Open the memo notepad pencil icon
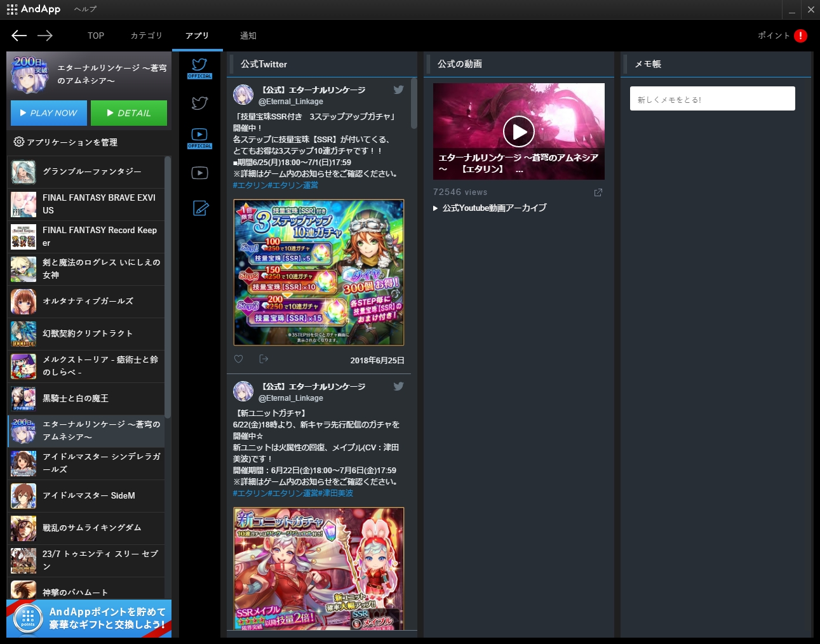 (200, 208)
